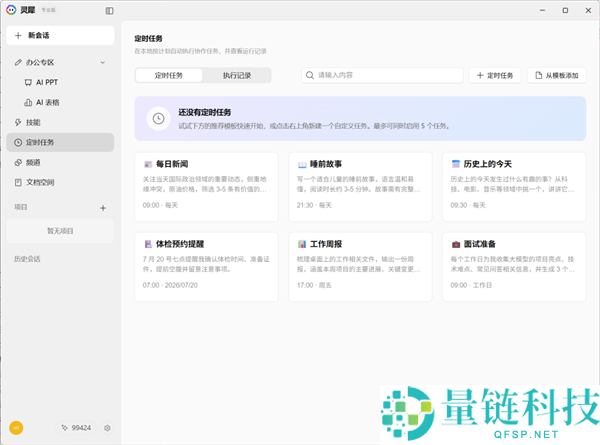This screenshot has height=445, width=600.
Task: Click the 灵犀 app logo icon
Action: click(11, 10)
